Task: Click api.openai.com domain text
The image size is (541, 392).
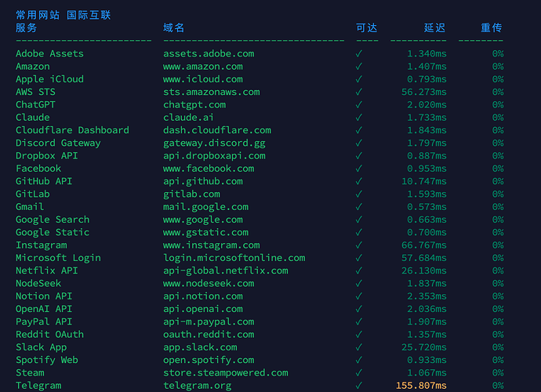Action: 203,309
